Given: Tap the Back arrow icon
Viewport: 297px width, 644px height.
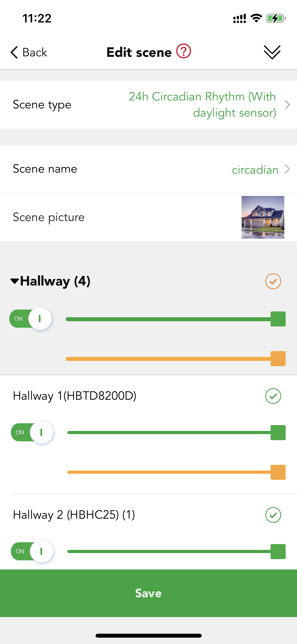Looking at the screenshot, I should tap(14, 52).
